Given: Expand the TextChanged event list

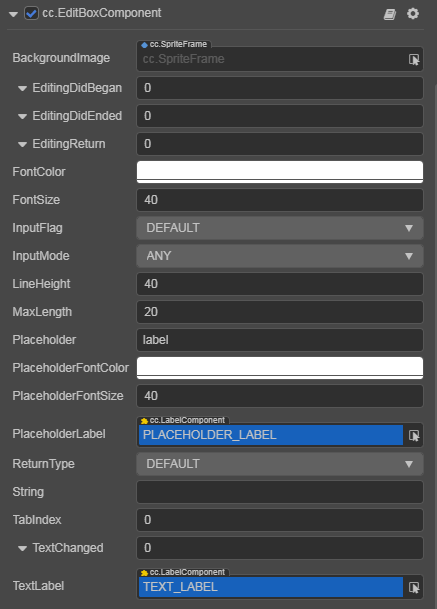Looking at the screenshot, I should (22, 548).
